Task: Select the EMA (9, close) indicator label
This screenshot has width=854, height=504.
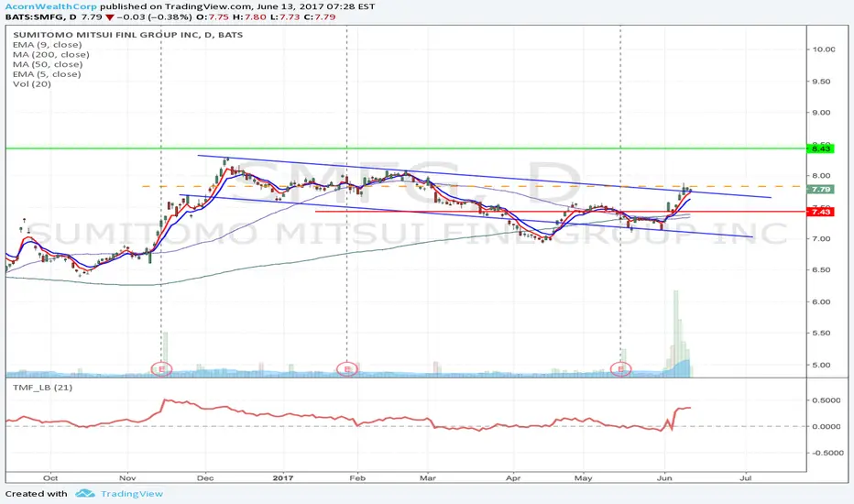Action: coord(48,45)
